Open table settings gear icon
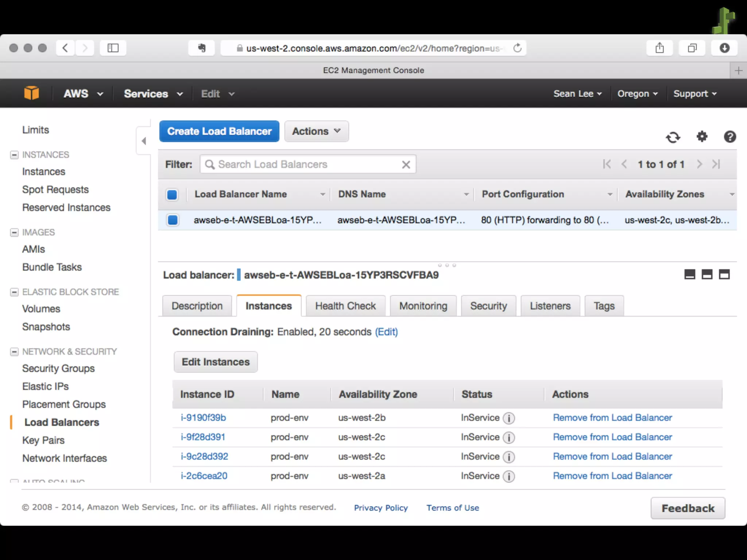Screen dimensions: 747x560 [702, 137]
